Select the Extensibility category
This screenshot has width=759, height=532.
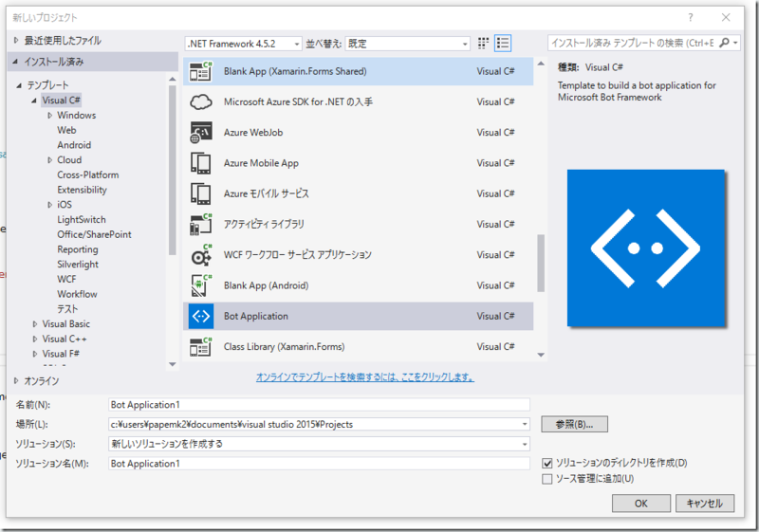click(82, 190)
